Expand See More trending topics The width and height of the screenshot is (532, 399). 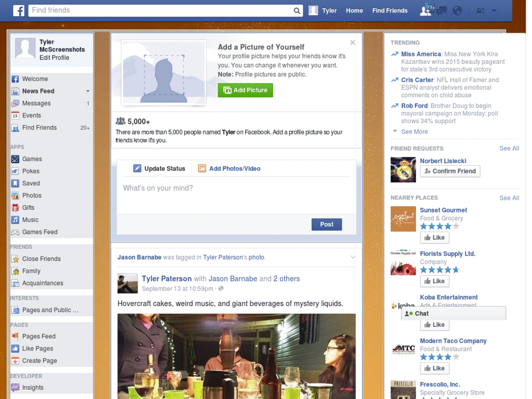point(414,131)
